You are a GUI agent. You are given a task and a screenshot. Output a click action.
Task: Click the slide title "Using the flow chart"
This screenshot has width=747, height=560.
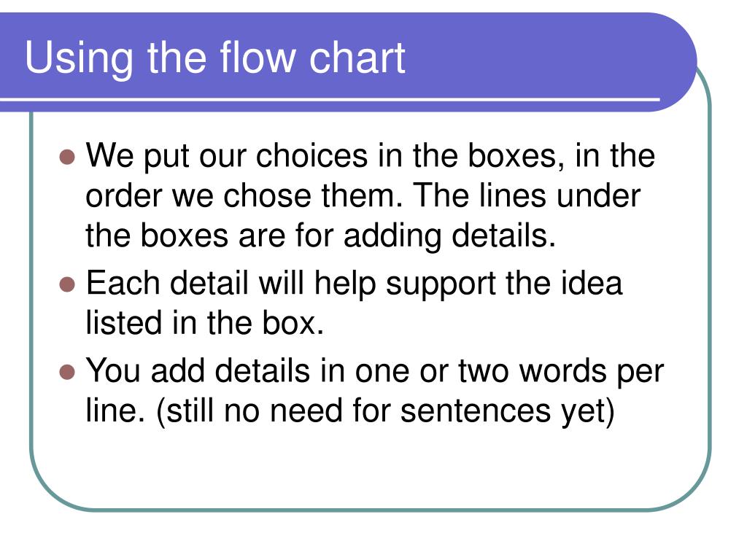(215, 58)
